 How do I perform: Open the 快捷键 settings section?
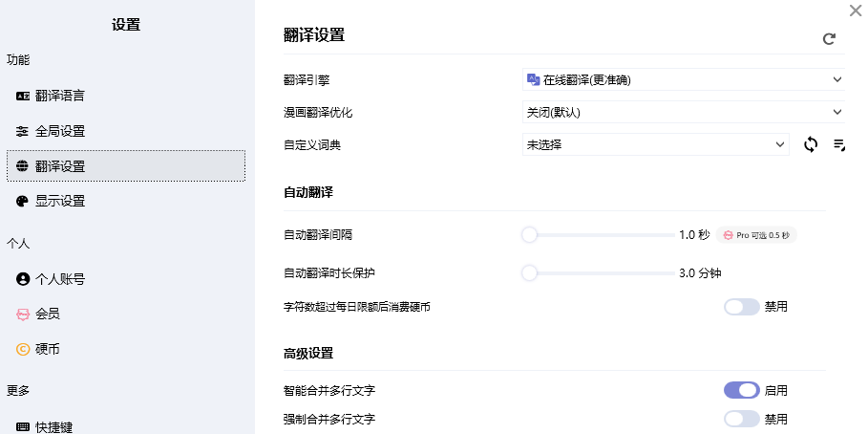point(53,426)
